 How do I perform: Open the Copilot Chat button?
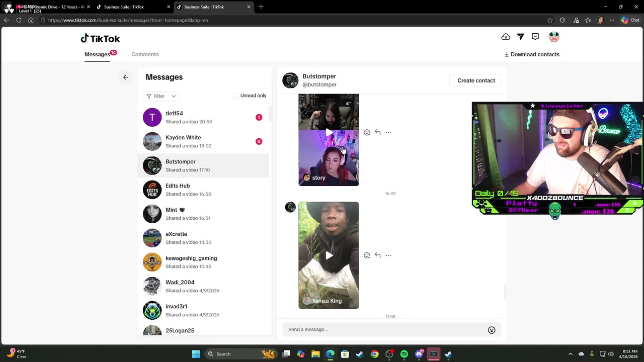[x=630, y=20]
